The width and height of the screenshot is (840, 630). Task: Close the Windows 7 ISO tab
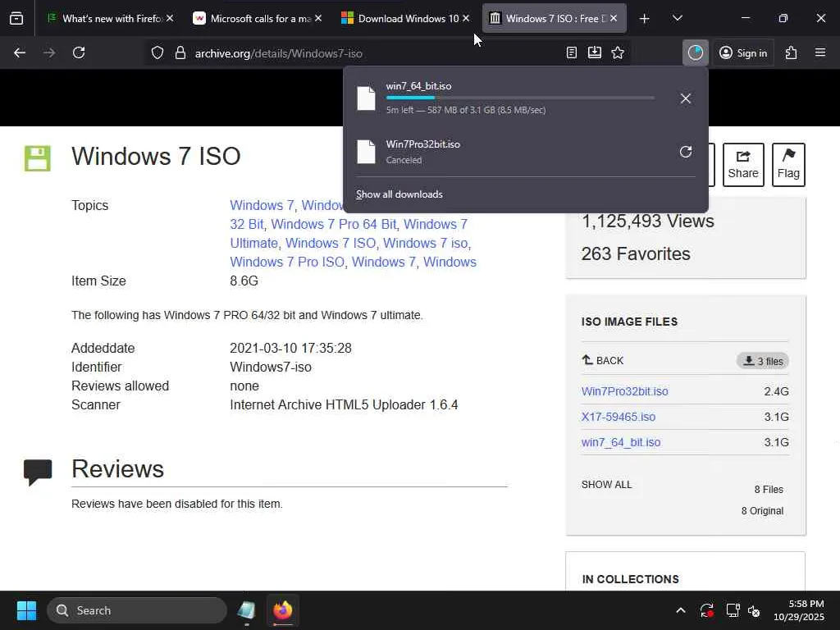[x=614, y=19]
